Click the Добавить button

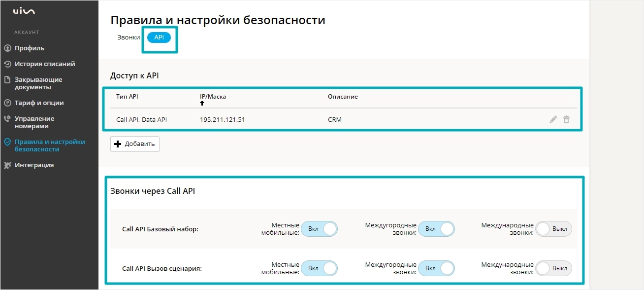[x=135, y=144]
